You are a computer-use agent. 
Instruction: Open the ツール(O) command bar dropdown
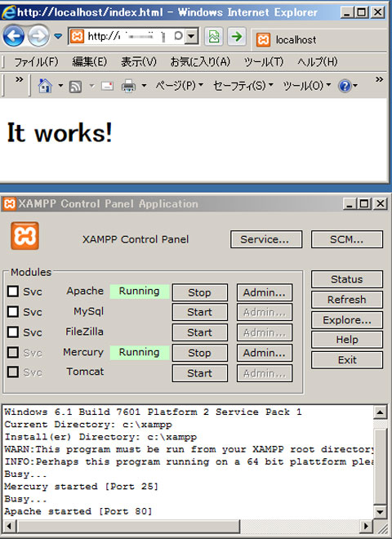pos(307,85)
